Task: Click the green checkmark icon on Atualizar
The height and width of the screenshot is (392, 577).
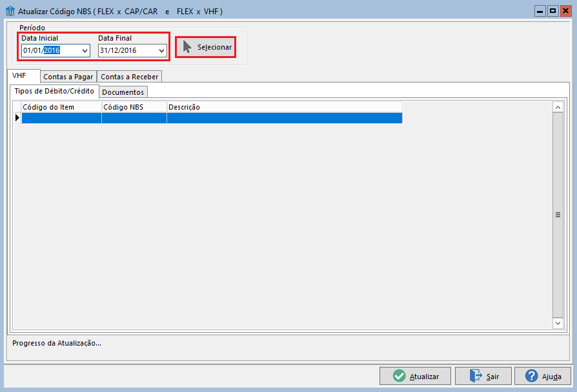Action: click(x=399, y=376)
